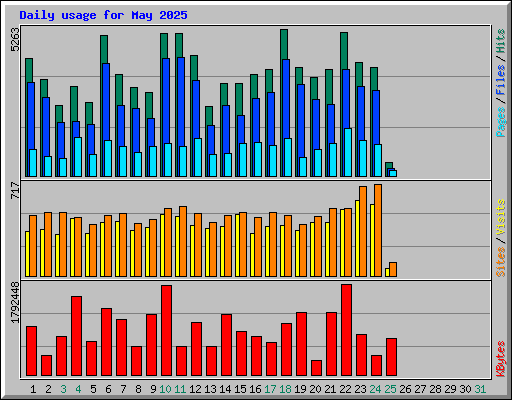Click the orange sites bar for day 24

point(378,230)
